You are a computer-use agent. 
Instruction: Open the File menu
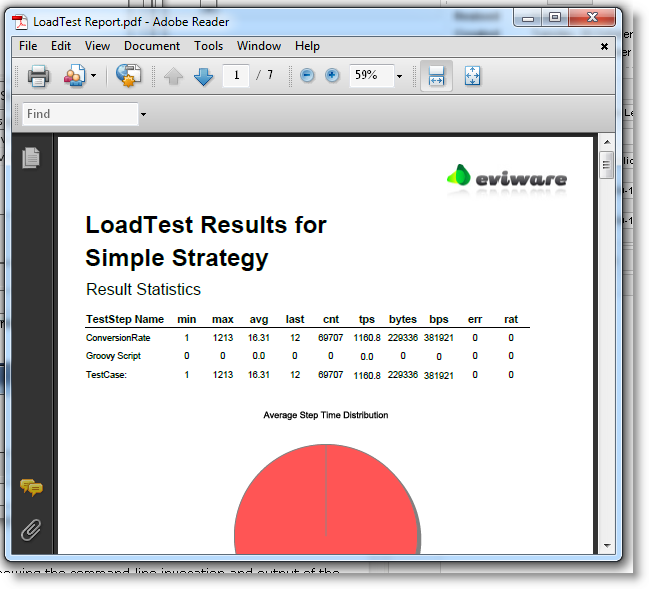coord(28,46)
